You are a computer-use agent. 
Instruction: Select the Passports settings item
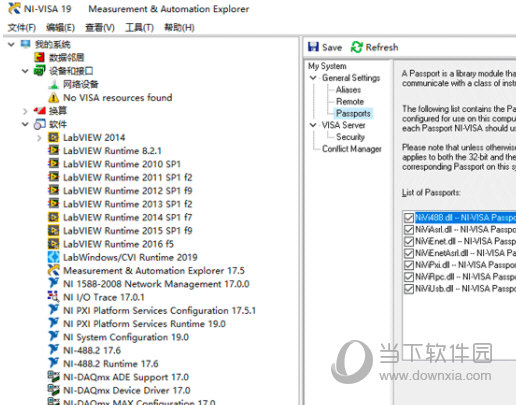tap(353, 113)
